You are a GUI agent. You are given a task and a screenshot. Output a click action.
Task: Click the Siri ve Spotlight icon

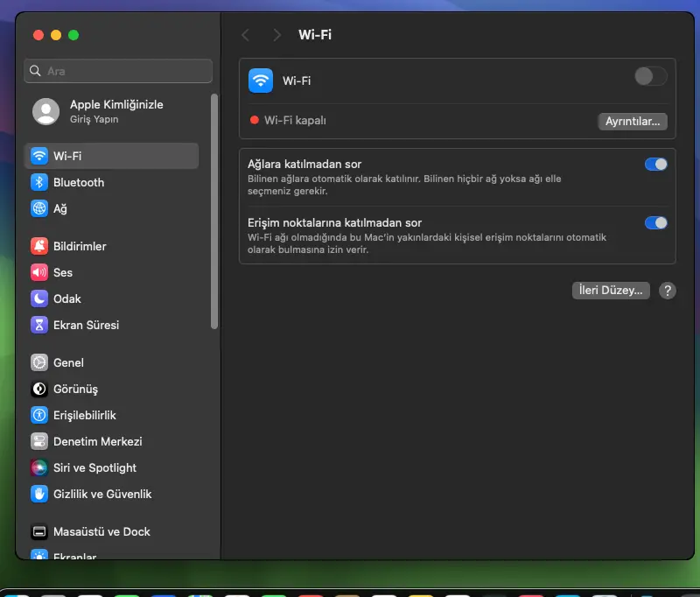(39, 467)
